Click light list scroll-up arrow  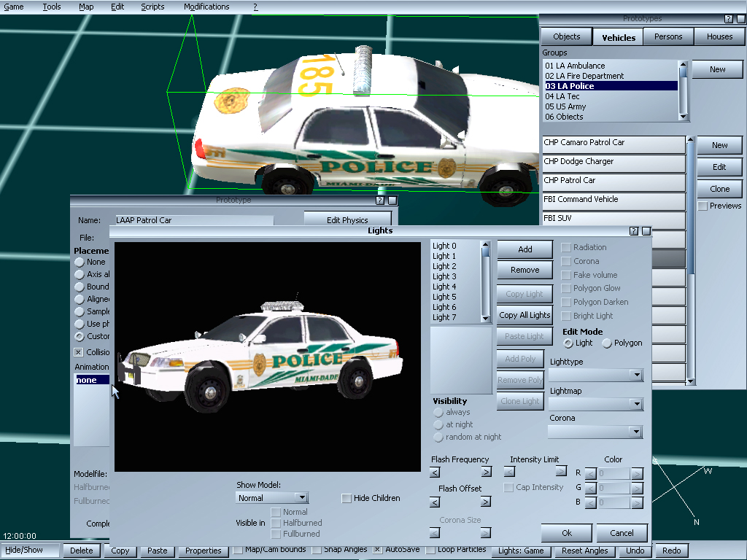[485, 245]
